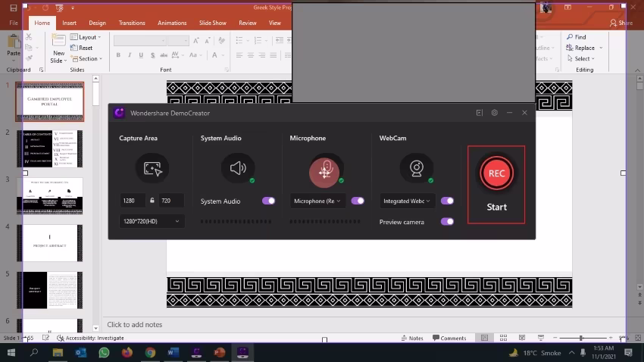644x362 pixels.
Task: Switch to Design ribbon tab
Action: click(97, 23)
